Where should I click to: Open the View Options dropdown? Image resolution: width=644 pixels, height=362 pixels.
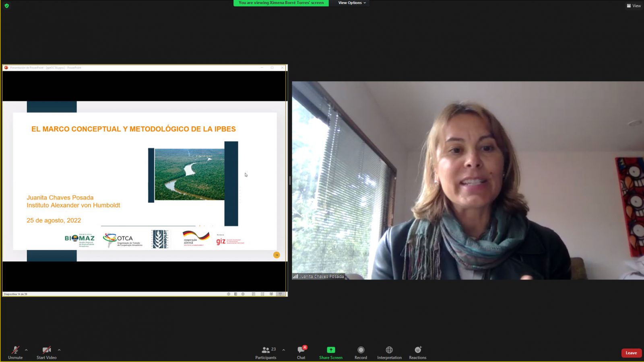pyautogui.click(x=352, y=3)
